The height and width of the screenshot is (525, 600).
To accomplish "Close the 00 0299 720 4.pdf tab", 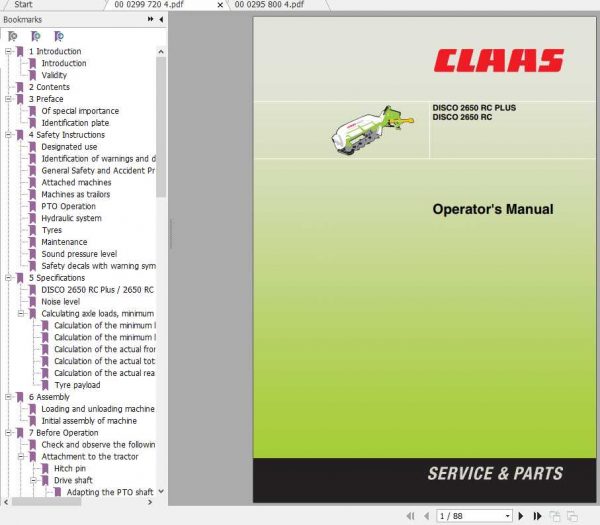I will [x=220, y=5].
